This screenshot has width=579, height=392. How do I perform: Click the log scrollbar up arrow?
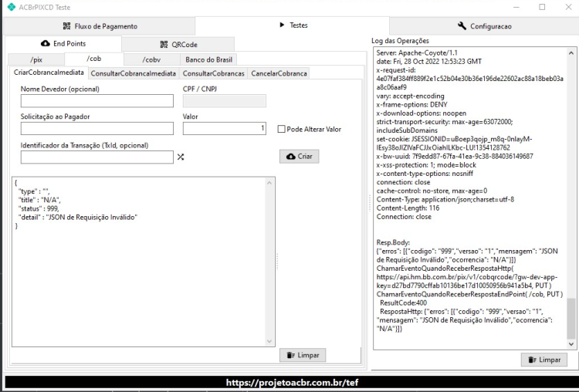tap(571, 53)
